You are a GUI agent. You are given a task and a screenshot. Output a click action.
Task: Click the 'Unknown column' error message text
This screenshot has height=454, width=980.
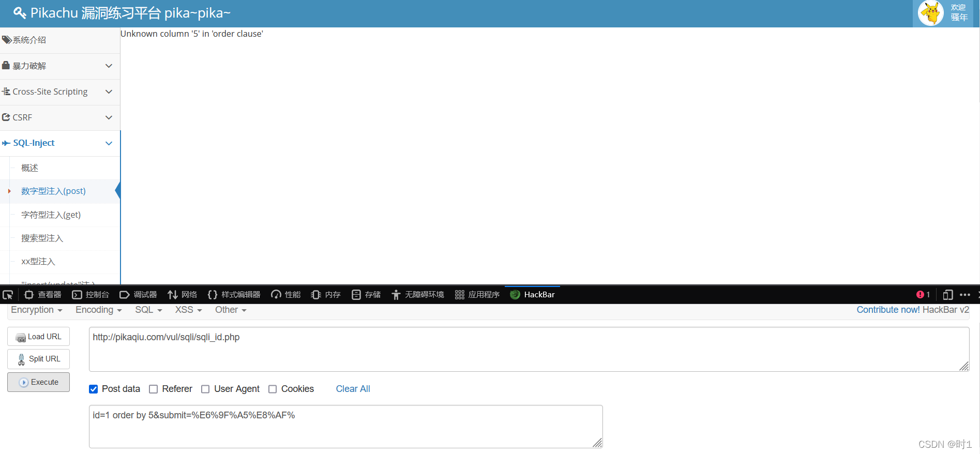[x=192, y=34]
